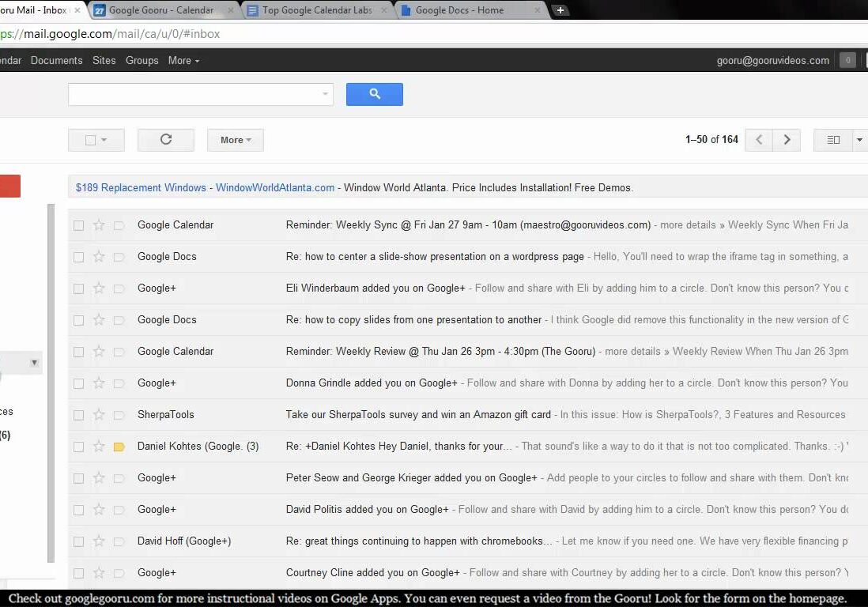Open the search options dropdown arrow
Screen dimensions: 868x607
coord(325,94)
